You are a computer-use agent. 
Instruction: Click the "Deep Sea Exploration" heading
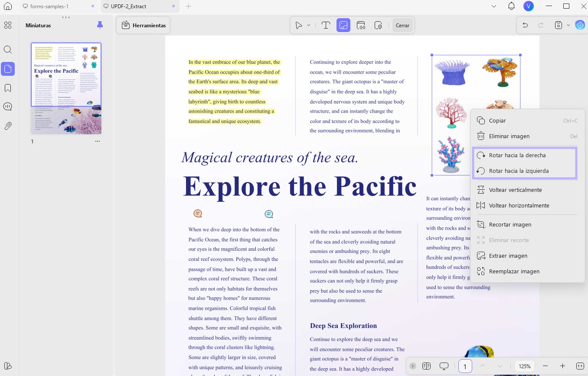tap(343, 326)
